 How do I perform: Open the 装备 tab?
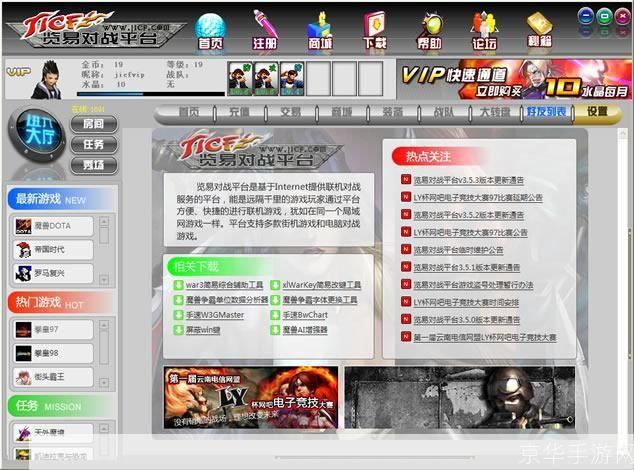[393, 112]
